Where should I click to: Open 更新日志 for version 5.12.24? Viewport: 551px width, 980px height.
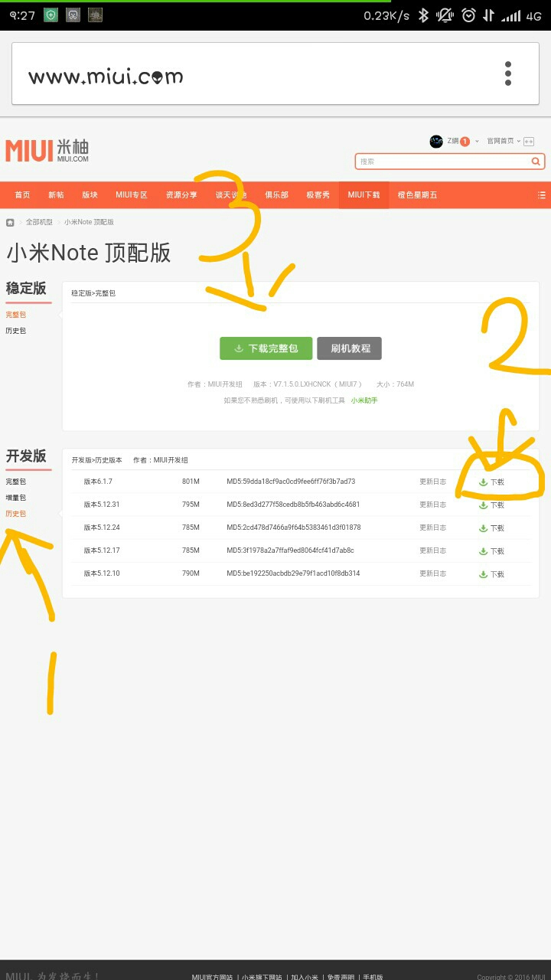(x=432, y=528)
